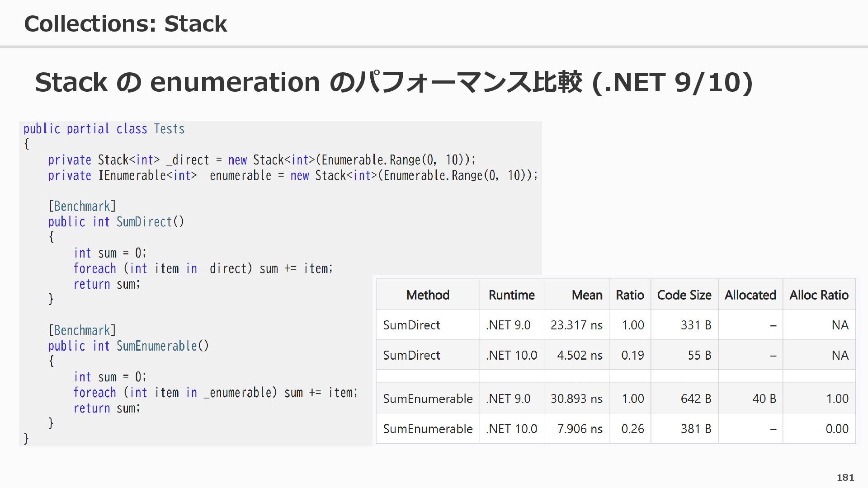Screen dimensions: 868x488
Task: Click the 642 B code size cell
Action: pyautogui.click(x=696, y=399)
